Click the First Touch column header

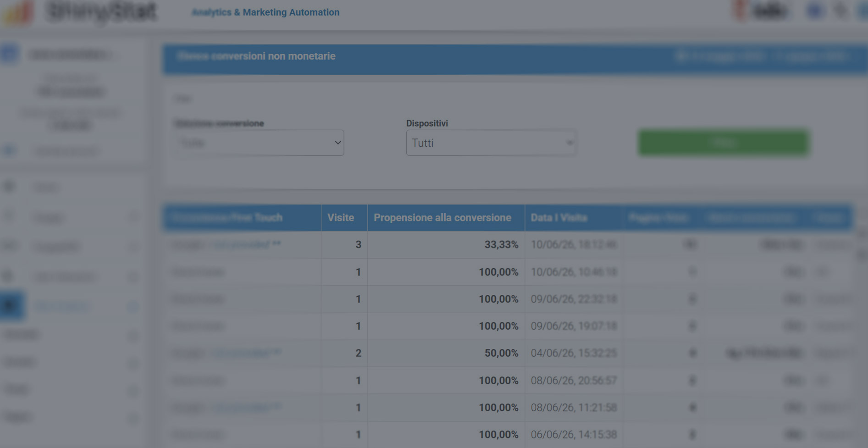tap(242, 218)
